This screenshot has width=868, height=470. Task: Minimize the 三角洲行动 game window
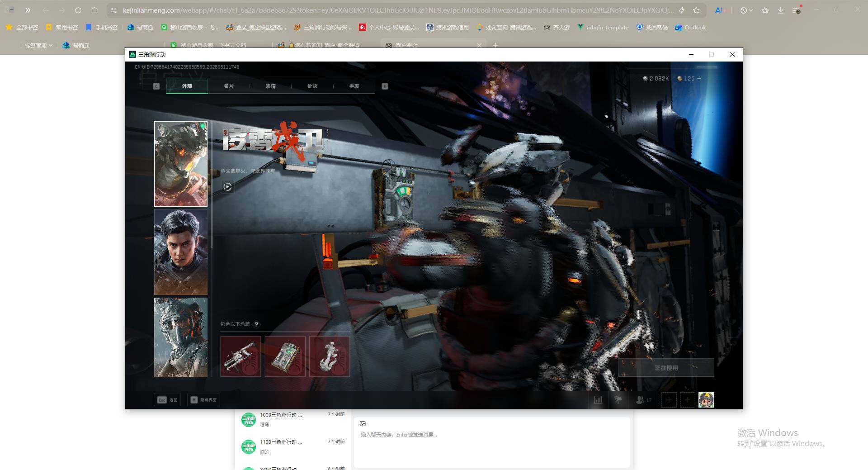(x=691, y=54)
